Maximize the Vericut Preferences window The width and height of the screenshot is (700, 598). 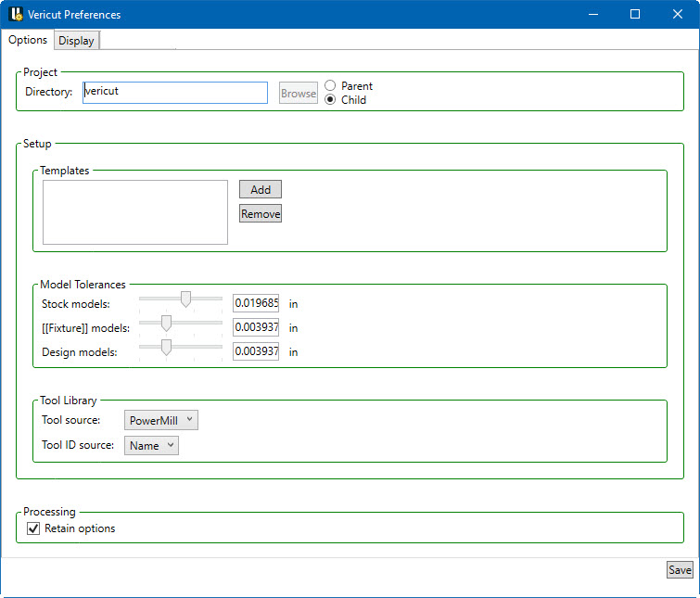(x=635, y=14)
